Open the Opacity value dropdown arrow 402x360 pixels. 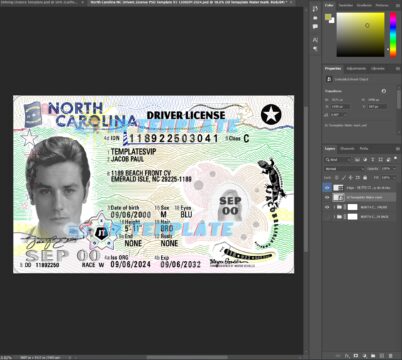tap(394, 169)
